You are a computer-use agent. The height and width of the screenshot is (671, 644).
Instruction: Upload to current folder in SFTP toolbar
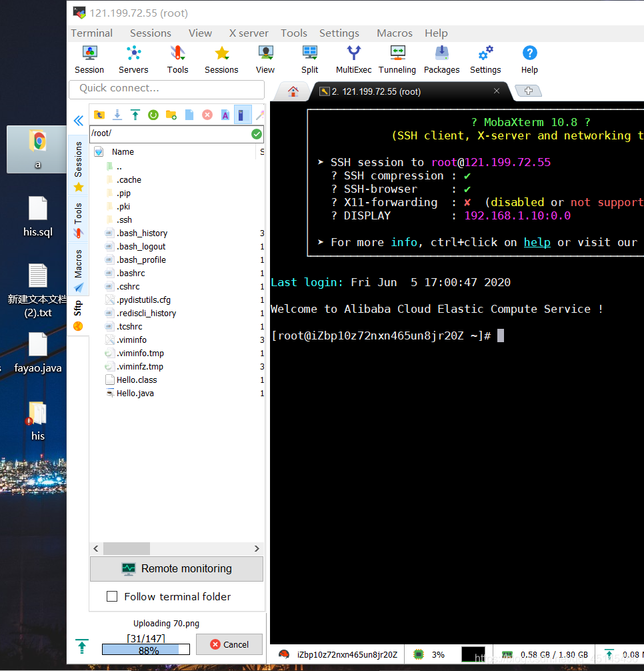(135, 115)
